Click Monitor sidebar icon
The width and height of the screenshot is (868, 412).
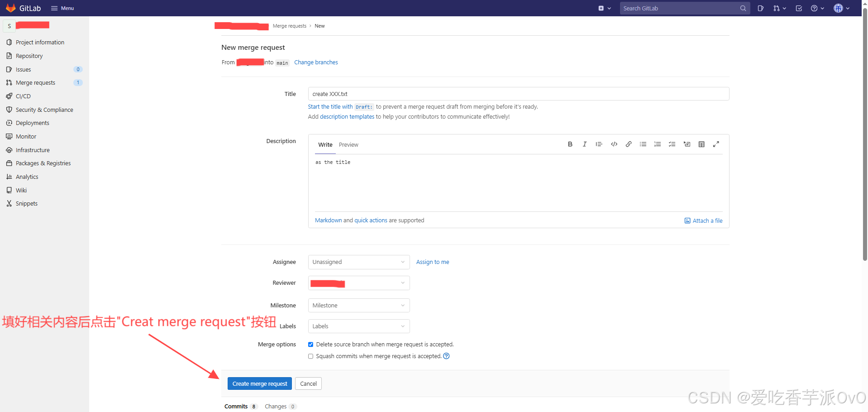tap(9, 136)
